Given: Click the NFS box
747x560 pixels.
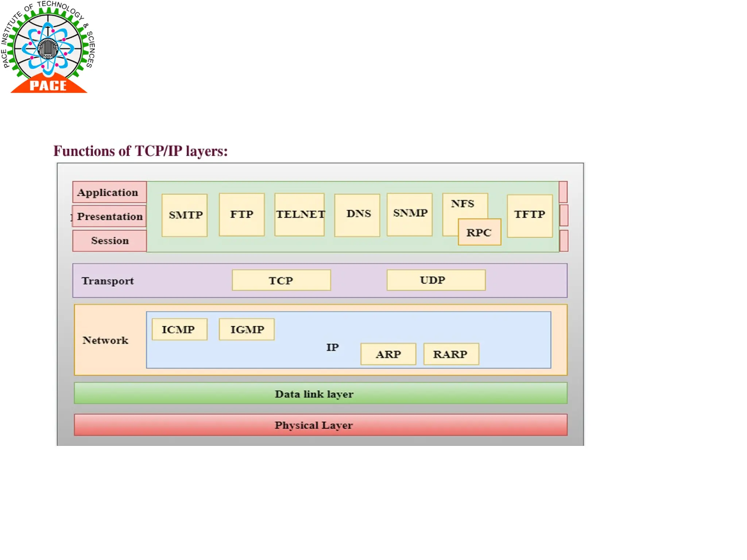Looking at the screenshot, I should 462,204.
